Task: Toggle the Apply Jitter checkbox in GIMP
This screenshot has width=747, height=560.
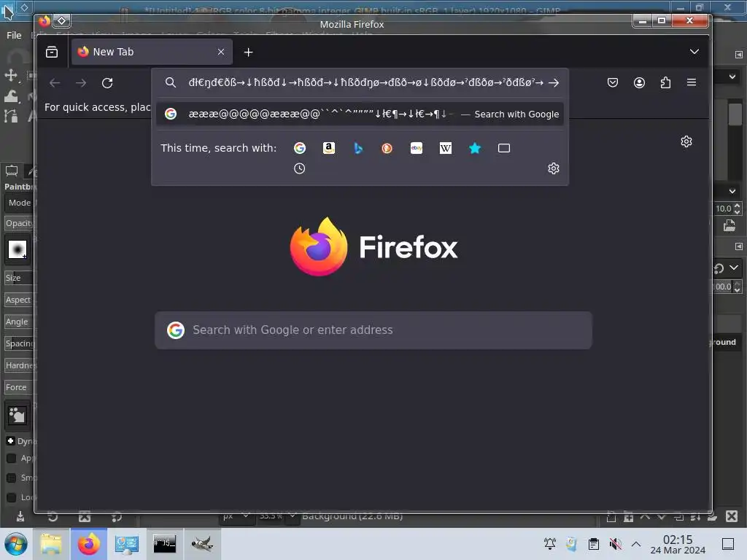Action: pyautogui.click(x=12, y=458)
